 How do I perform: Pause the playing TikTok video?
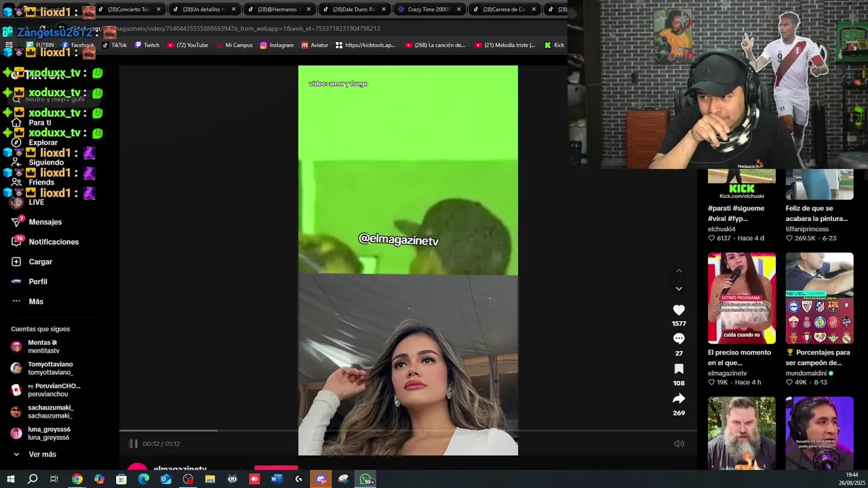pyautogui.click(x=134, y=443)
